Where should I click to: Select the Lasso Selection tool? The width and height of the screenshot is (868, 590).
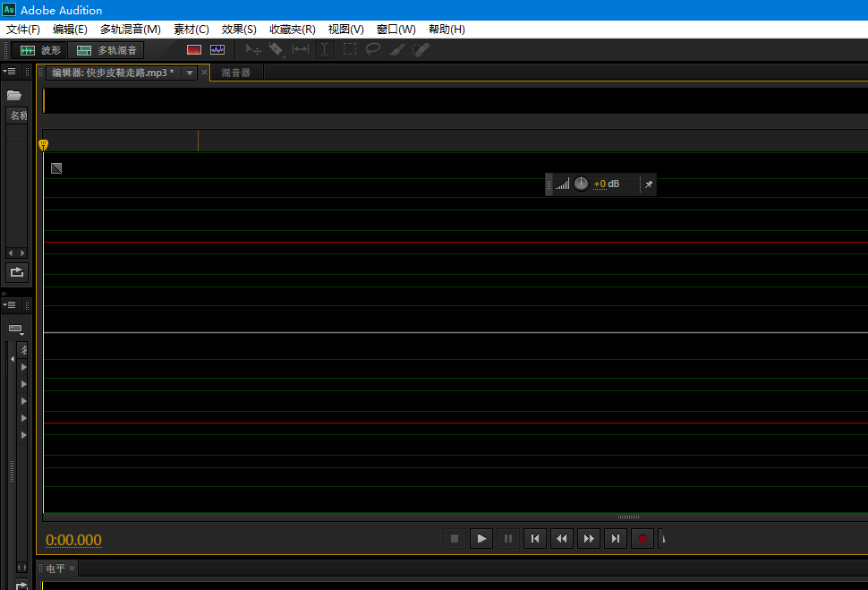click(373, 49)
